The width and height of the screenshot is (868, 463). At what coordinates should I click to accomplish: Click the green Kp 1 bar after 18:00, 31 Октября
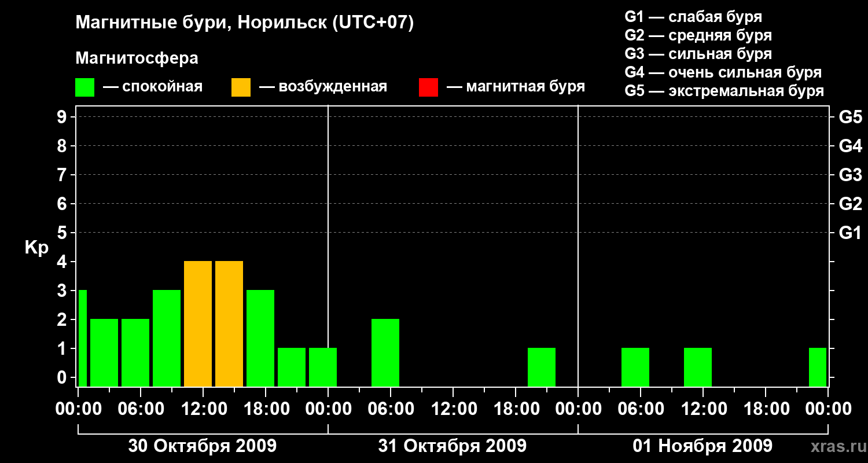(x=542, y=367)
